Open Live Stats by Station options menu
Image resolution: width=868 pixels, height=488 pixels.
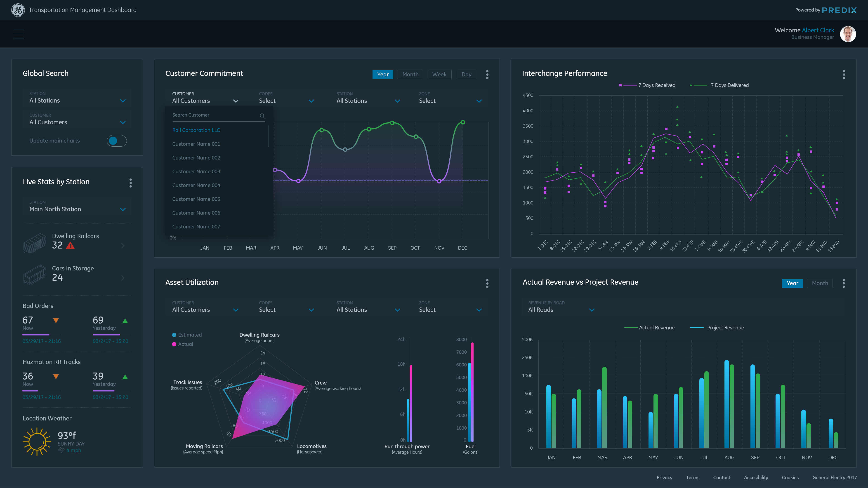(131, 183)
